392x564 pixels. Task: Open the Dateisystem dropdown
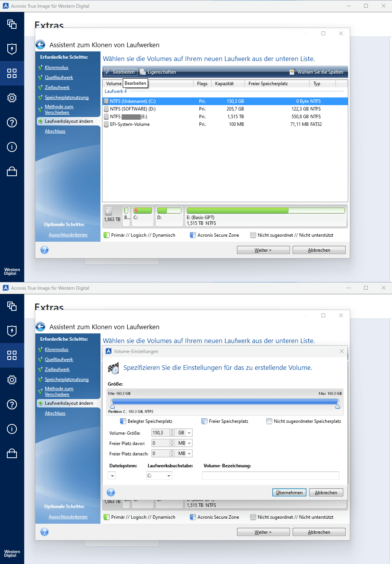112,476
